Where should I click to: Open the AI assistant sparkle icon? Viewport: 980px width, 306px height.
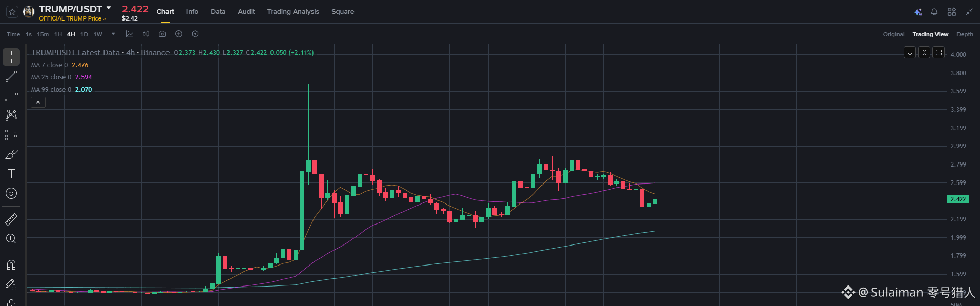tap(918, 12)
